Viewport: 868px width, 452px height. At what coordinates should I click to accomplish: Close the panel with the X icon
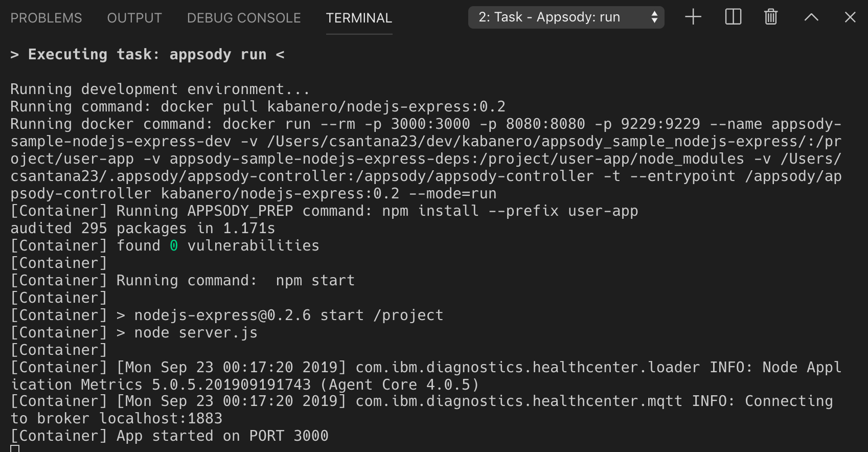pyautogui.click(x=850, y=17)
